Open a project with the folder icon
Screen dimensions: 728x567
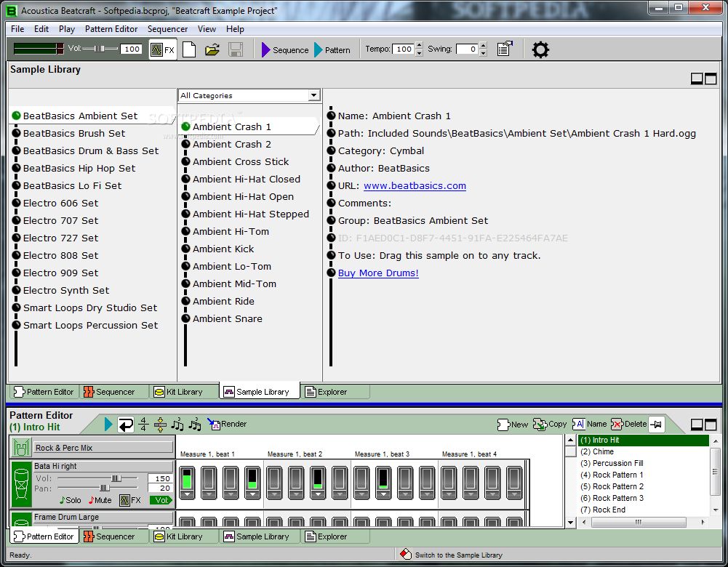[x=212, y=49]
